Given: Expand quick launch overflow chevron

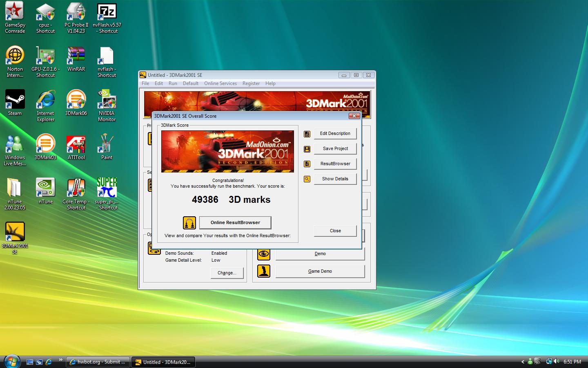Looking at the screenshot, I should pos(60,360).
